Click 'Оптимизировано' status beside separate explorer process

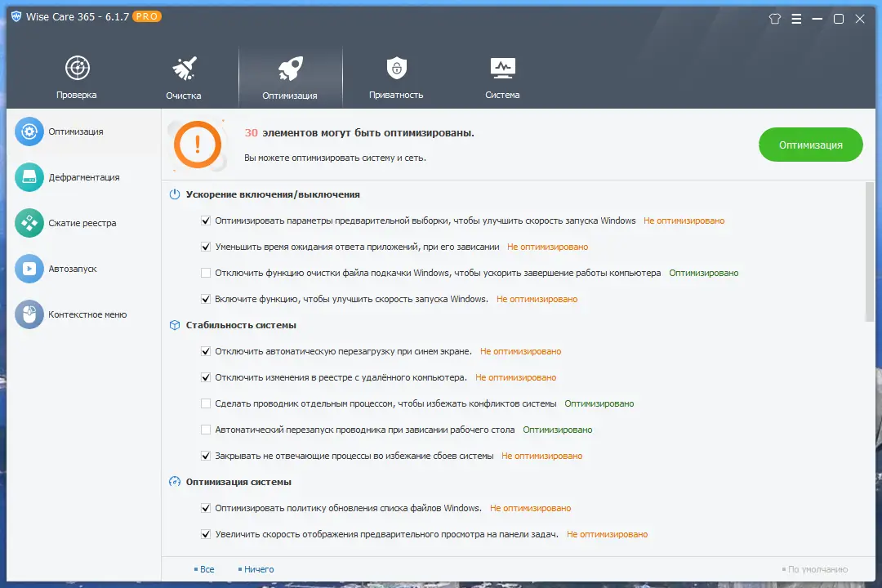point(599,403)
